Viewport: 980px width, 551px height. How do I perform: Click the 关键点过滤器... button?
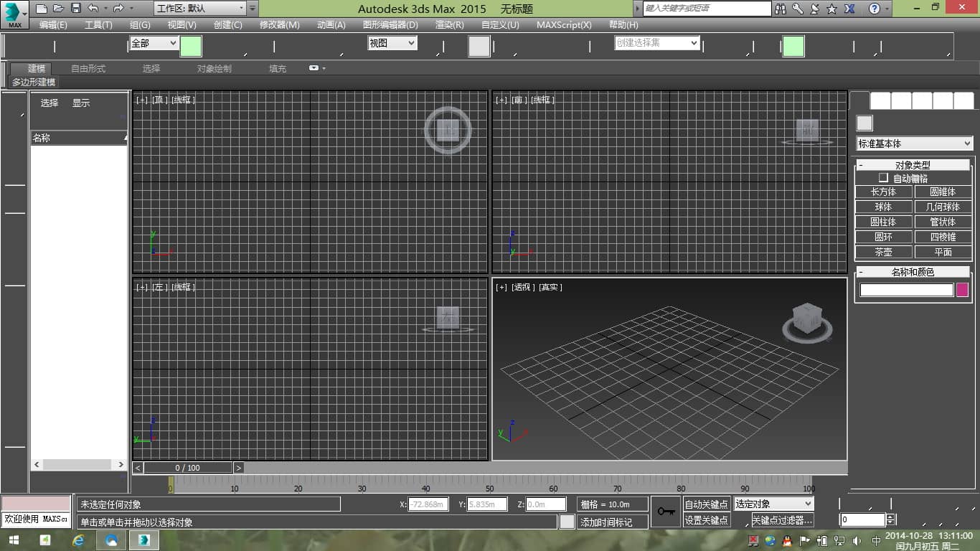pos(782,520)
